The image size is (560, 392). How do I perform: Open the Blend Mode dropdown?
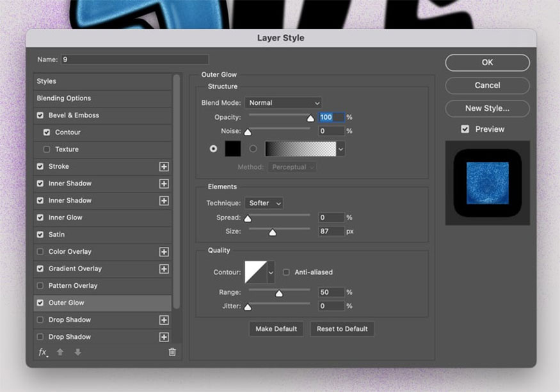coord(283,103)
